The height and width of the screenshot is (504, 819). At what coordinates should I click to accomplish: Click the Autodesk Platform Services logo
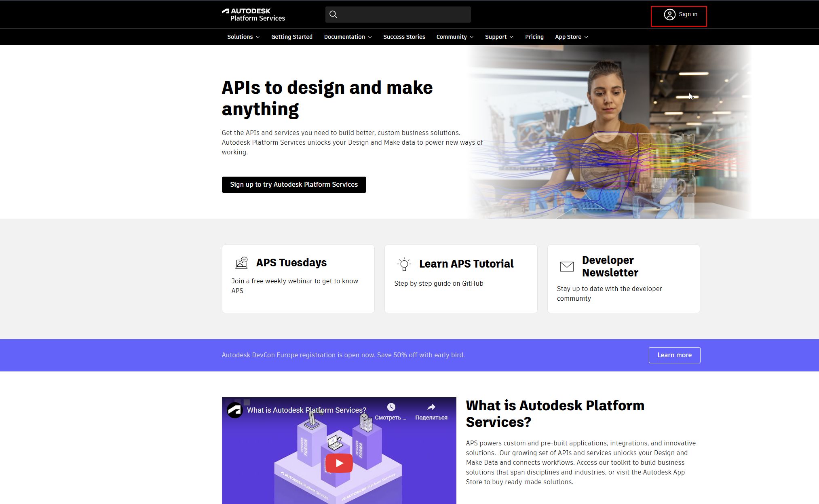click(253, 15)
